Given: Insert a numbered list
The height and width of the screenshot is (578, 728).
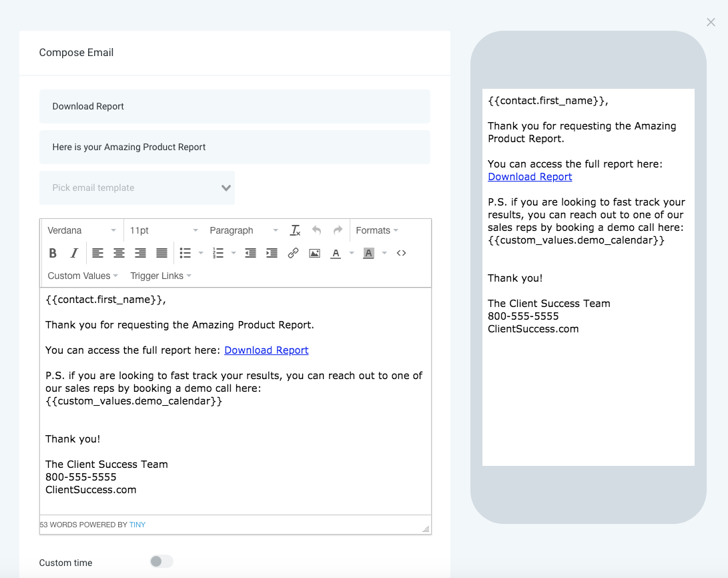Looking at the screenshot, I should [218, 253].
